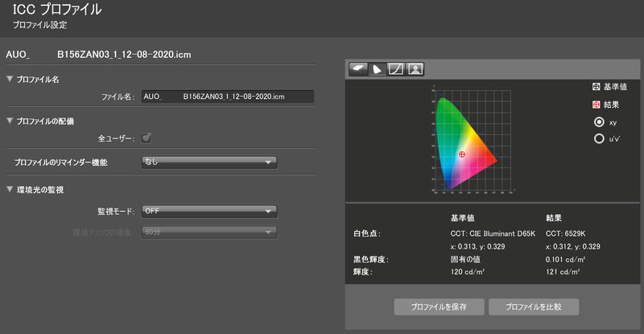The width and height of the screenshot is (644, 334).
Task: Click the 基準値 crosshair legend icon
Action: pyautogui.click(x=596, y=87)
